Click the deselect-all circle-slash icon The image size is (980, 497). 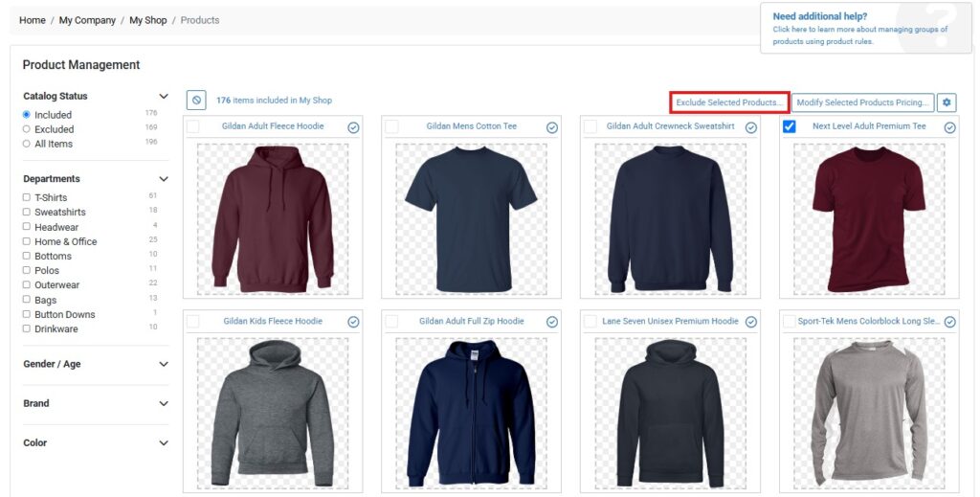pyautogui.click(x=196, y=100)
